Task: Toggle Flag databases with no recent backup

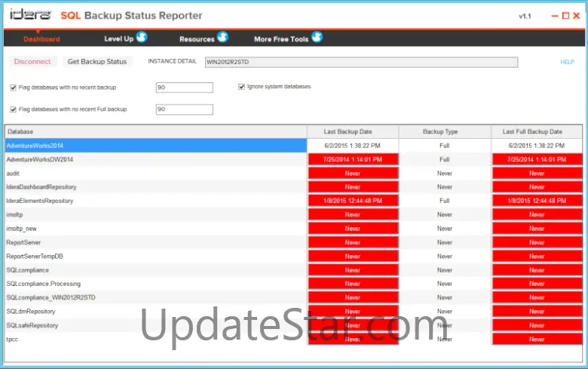Action: pos(13,88)
